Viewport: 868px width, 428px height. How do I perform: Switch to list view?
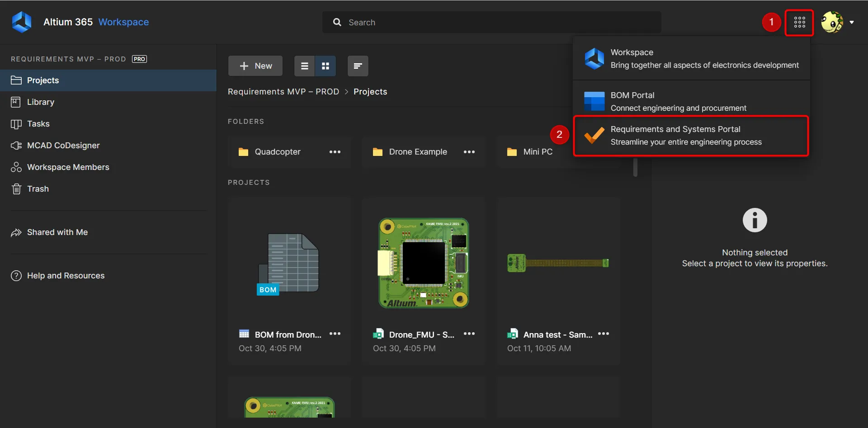(x=305, y=66)
